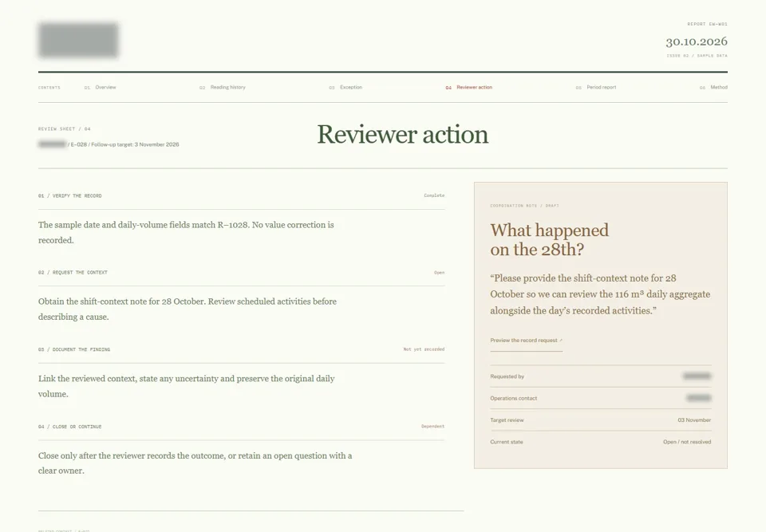Click the 'Open / not resolved' state value
The image size is (766, 532).
coord(687,442)
